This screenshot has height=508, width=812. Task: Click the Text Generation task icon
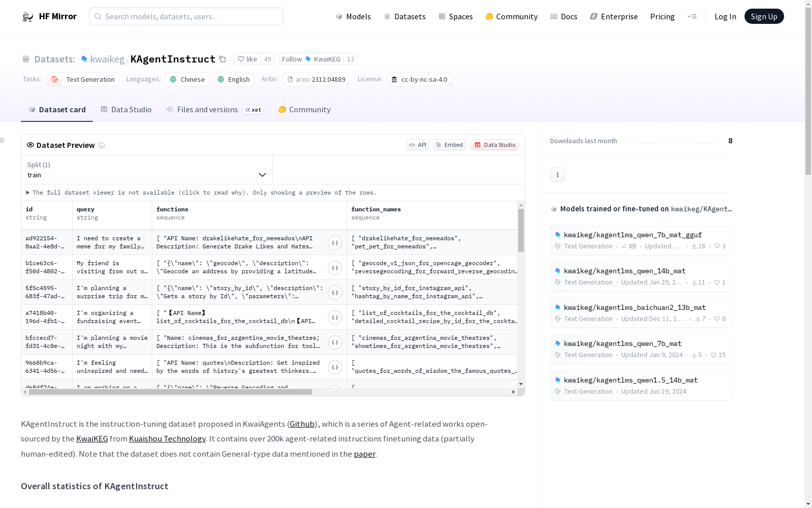click(54, 79)
